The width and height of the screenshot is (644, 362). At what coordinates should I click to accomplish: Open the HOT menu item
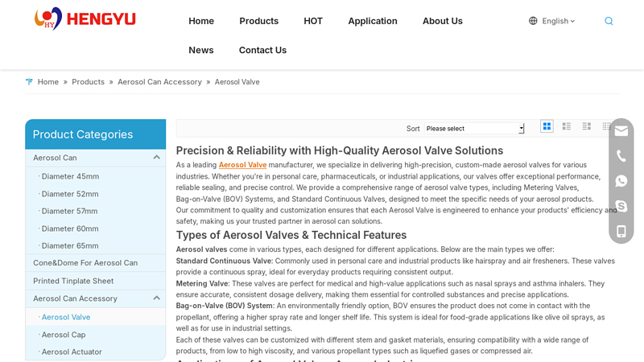(313, 21)
